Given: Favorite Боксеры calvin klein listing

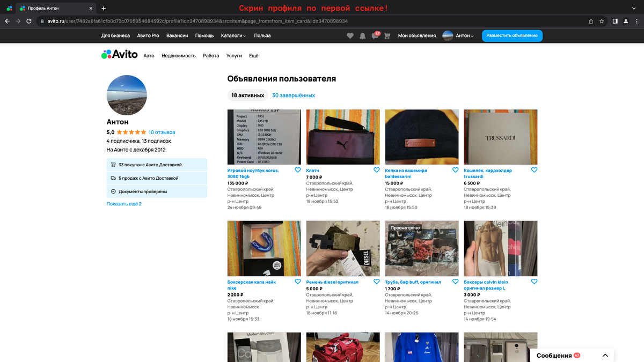Looking at the screenshot, I should point(535,282).
